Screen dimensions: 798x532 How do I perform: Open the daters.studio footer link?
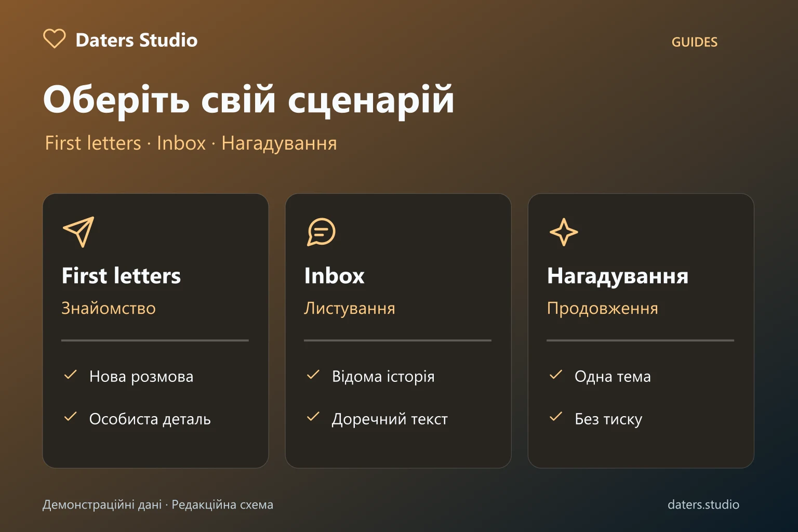pos(703,504)
